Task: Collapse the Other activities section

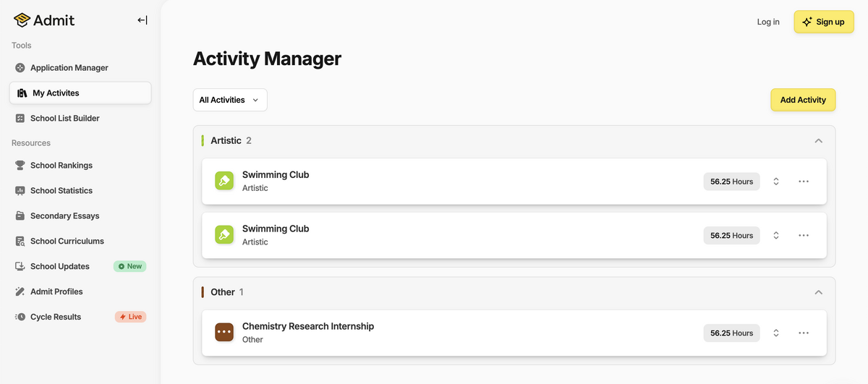Action: point(819,292)
